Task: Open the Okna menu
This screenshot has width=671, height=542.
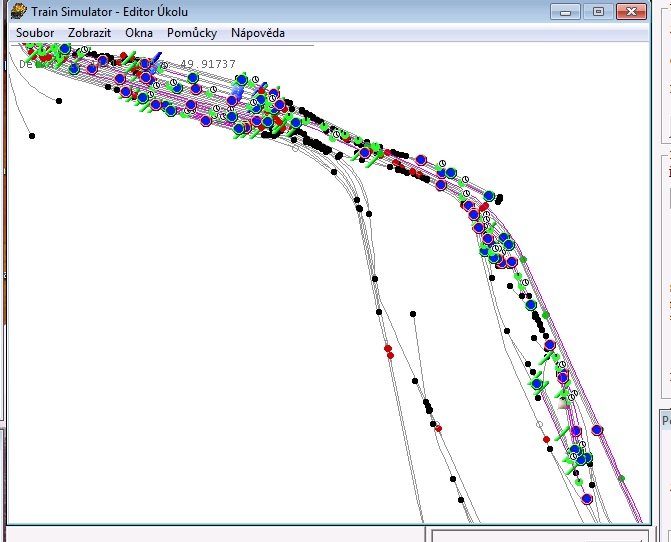Action: tap(139, 33)
